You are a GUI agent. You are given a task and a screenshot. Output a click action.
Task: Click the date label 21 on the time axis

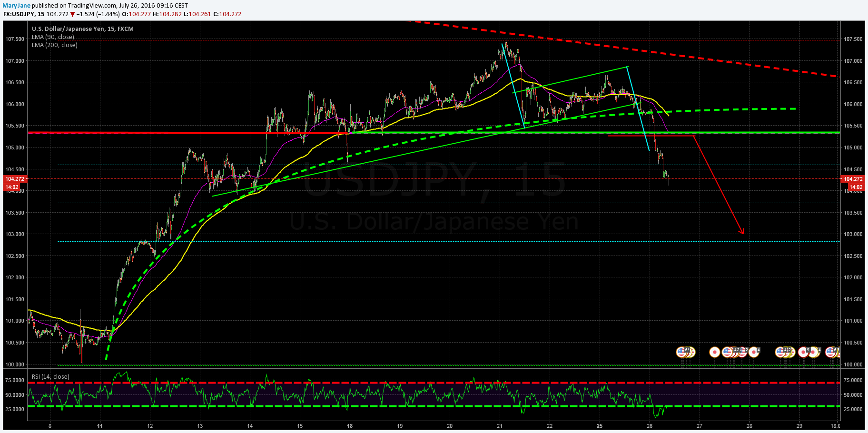pyautogui.click(x=500, y=426)
